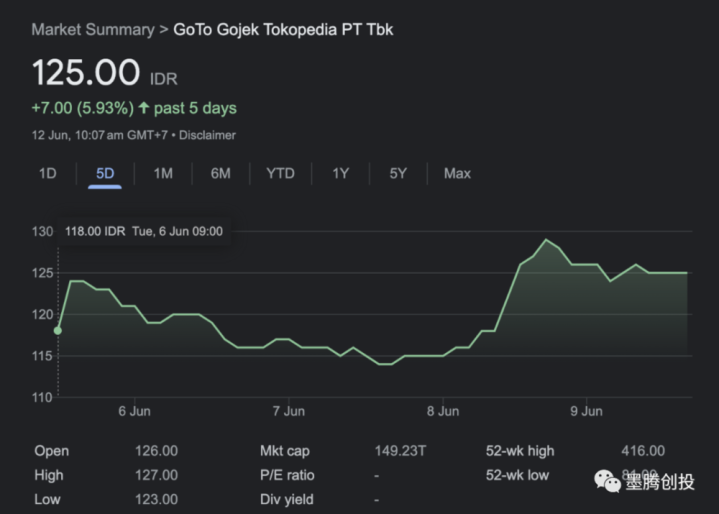Click the Mkt cap value 149.23T
The width and height of the screenshot is (719, 514).
click(x=400, y=451)
